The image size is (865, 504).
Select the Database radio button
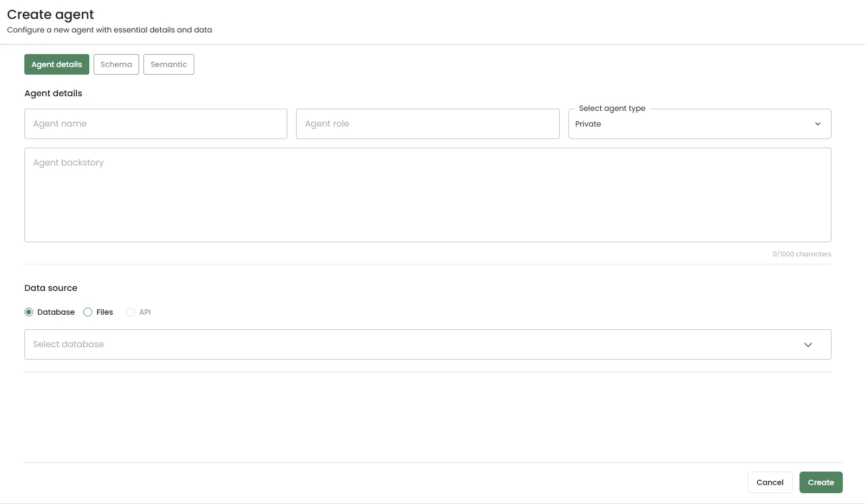click(x=29, y=312)
